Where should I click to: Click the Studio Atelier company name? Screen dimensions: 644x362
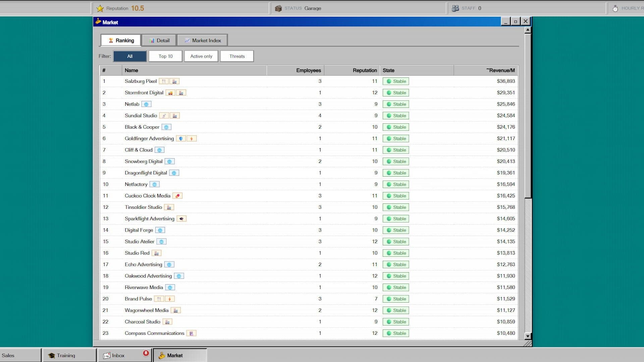(x=140, y=242)
